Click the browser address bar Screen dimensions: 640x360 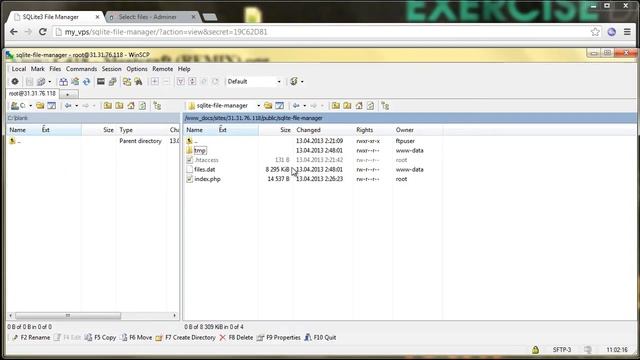[321, 32]
